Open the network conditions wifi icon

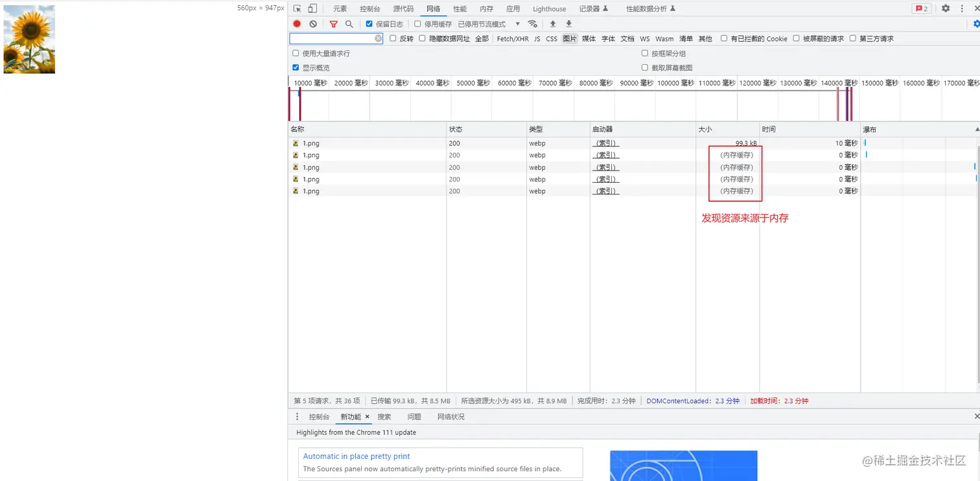[x=533, y=24]
